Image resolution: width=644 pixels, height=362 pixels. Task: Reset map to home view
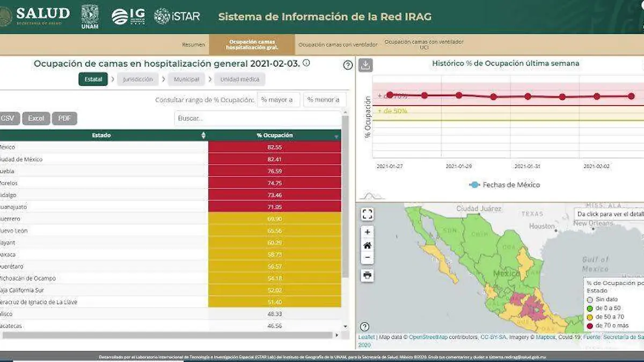[367, 245]
